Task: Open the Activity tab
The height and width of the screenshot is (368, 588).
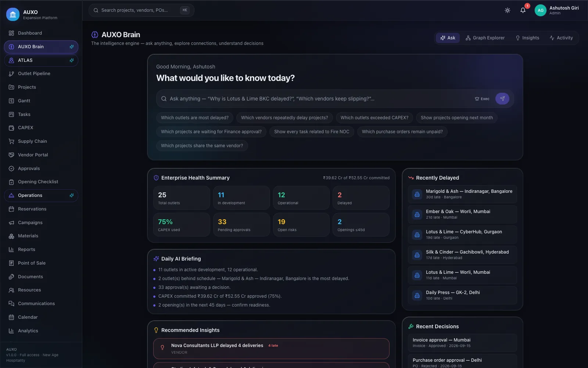Action: point(561,38)
